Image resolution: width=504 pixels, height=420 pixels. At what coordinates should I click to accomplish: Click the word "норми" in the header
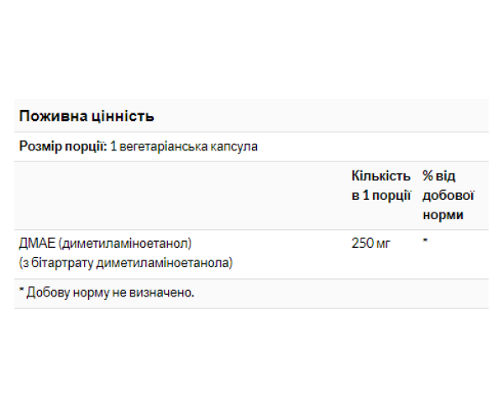point(443,216)
